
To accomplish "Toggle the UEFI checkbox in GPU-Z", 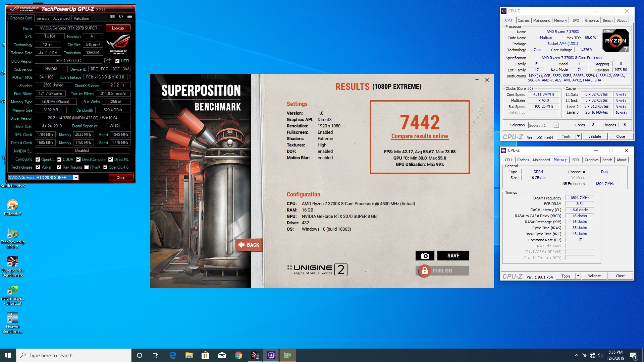I will click(x=117, y=61).
